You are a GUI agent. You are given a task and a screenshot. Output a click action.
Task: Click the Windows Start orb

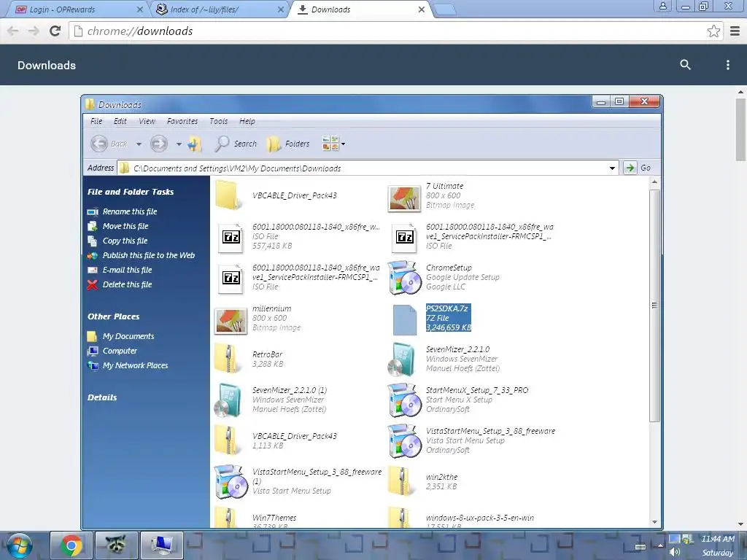pyautogui.click(x=20, y=545)
